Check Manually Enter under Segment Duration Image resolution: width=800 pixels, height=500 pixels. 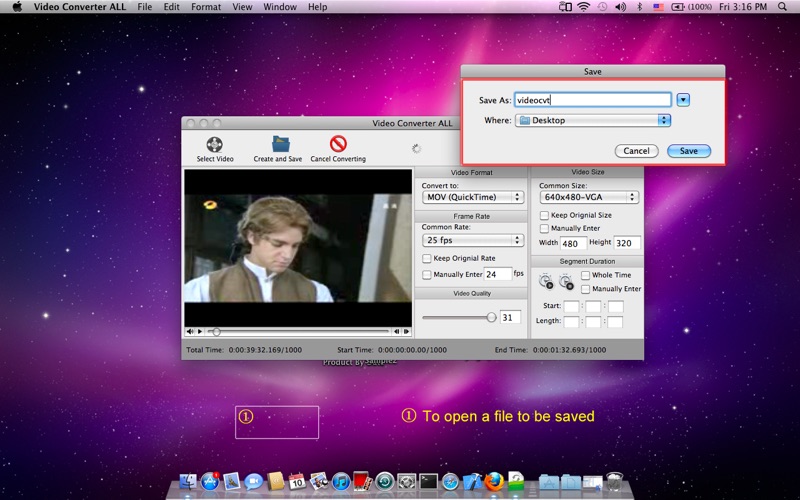[586, 289]
